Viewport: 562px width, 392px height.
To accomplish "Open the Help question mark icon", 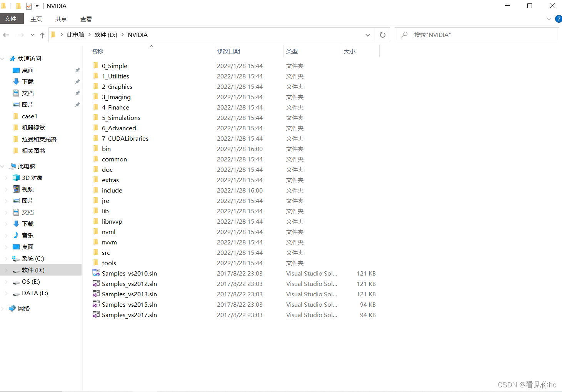I will (559, 19).
